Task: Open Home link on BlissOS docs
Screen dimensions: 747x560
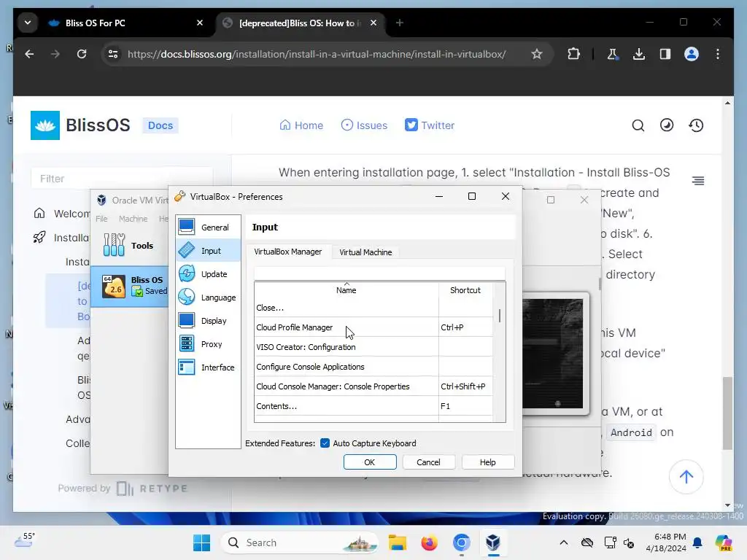Action: pyautogui.click(x=301, y=125)
